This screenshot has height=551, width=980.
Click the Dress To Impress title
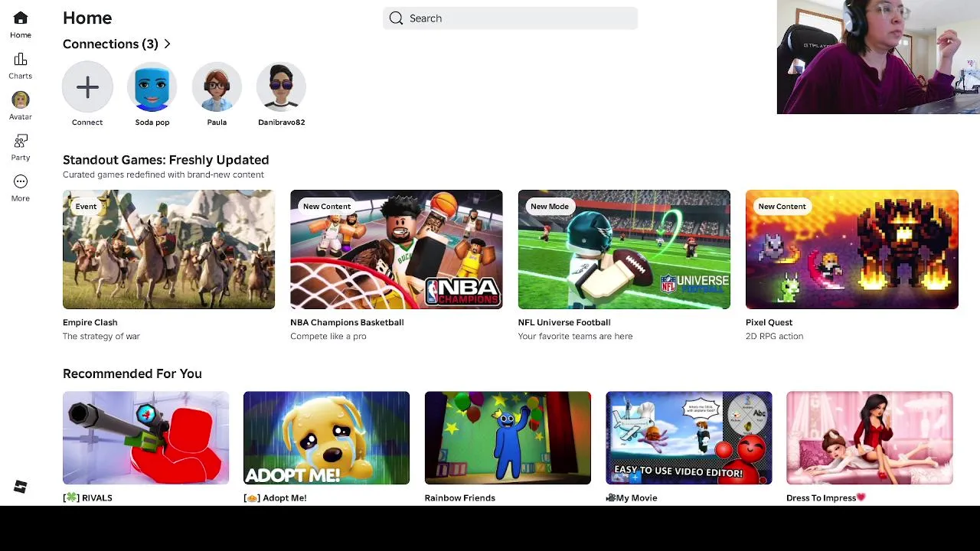pyautogui.click(x=826, y=498)
